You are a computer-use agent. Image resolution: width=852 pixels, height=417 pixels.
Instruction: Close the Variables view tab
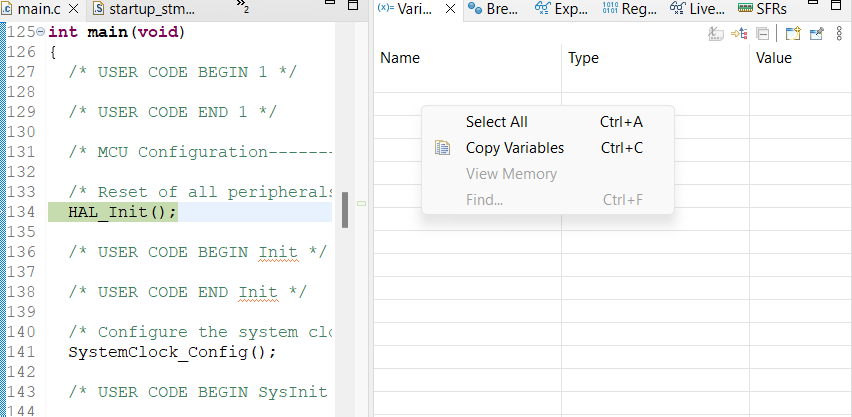coord(450,10)
